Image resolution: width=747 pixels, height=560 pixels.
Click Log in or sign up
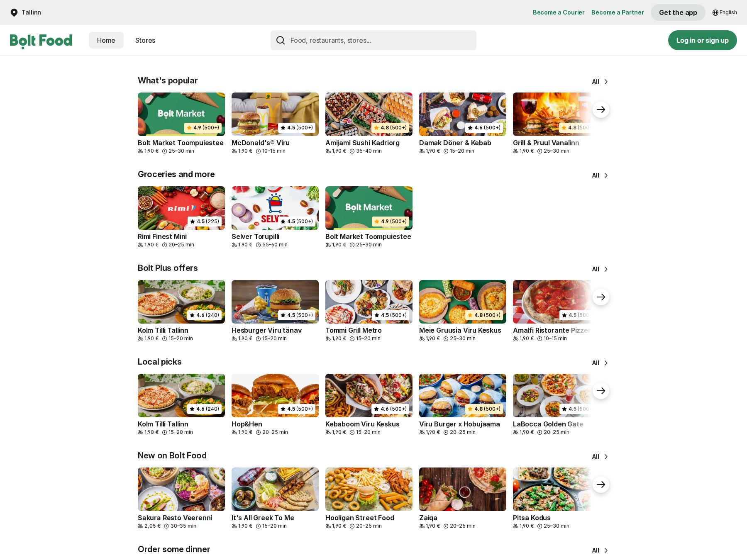[x=703, y=40]
